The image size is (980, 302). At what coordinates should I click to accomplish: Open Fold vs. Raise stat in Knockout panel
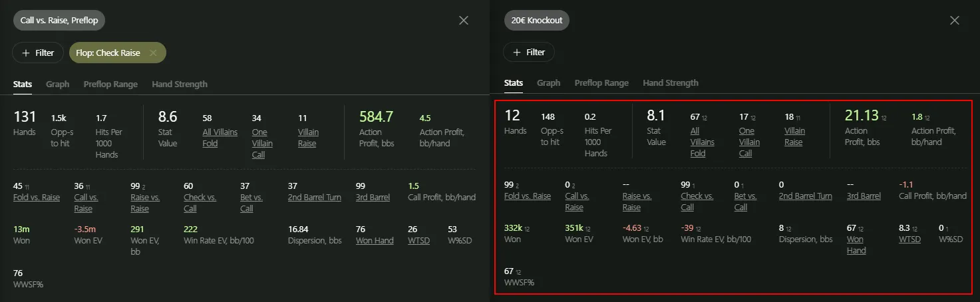pos(528,196)
